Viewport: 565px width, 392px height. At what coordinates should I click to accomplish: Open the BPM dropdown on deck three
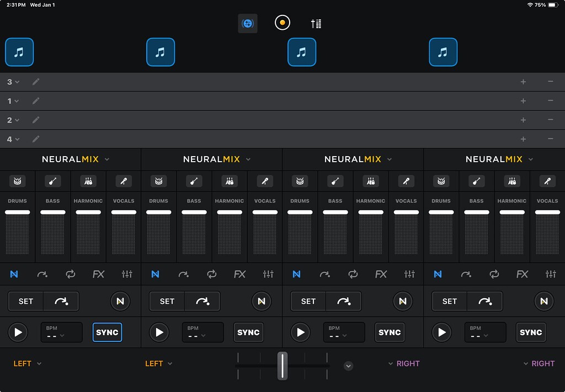(344, 332)
